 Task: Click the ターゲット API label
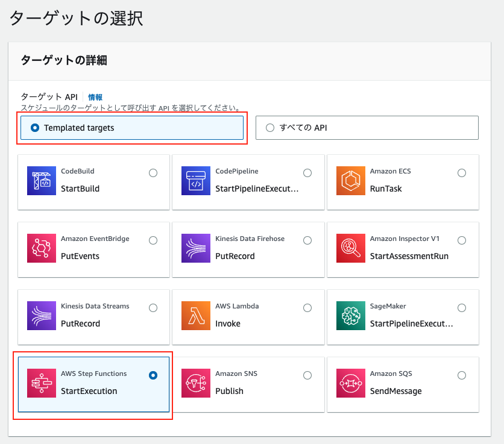49,97
